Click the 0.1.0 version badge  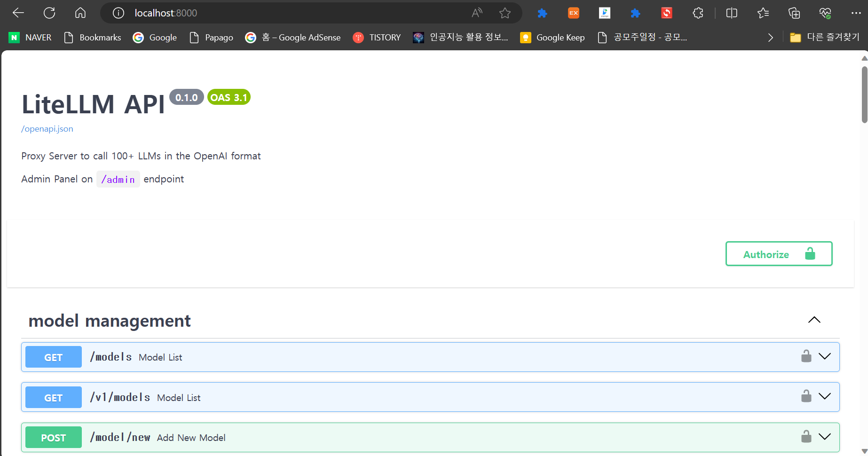tap(186, 97)
